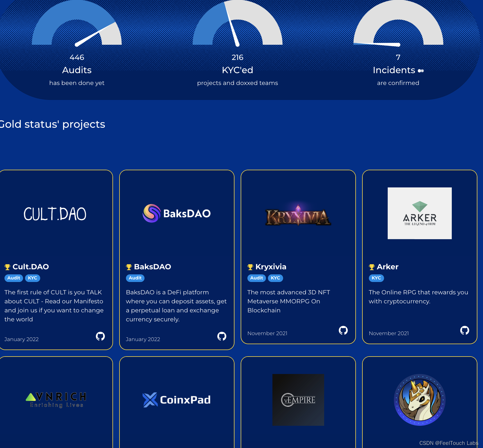
Task: Click the Audit badge on Kryxivia
Action: (x=257, y=278)
